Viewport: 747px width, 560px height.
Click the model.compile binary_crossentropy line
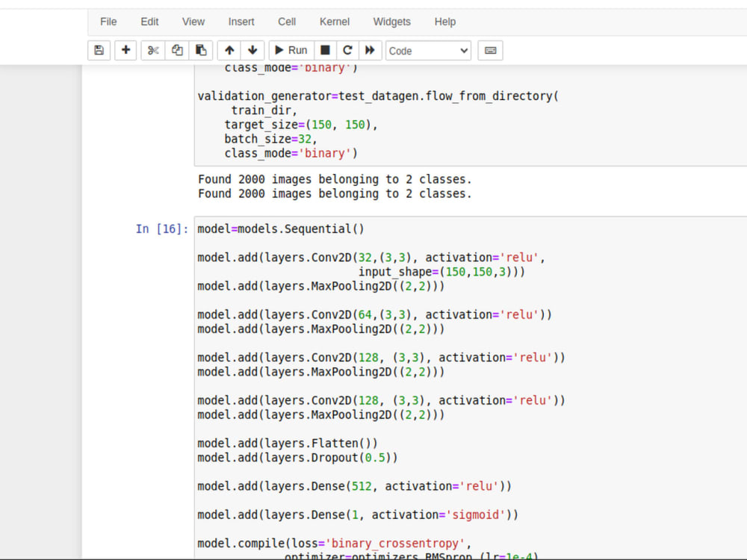click(x=335, y=544)
